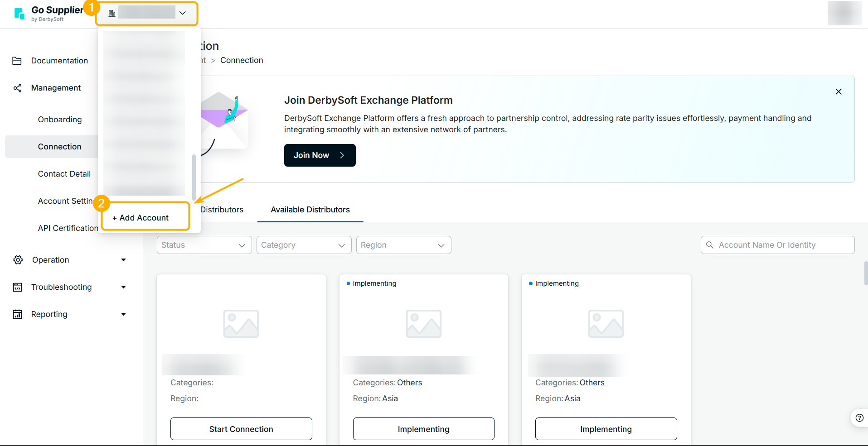This screenshot has height=446, width=868.
Task: Click the Start Connection button
Action: tap(241, 429)
